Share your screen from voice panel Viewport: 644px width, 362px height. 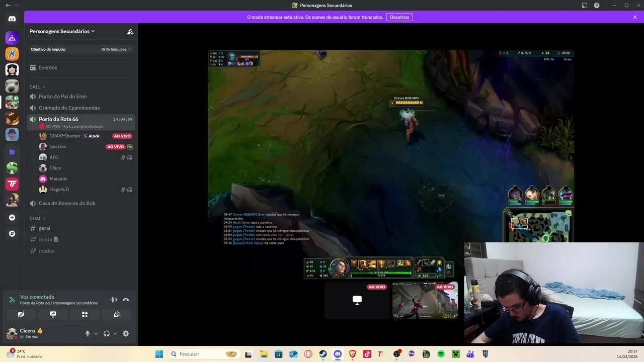[x=53, y=314]
